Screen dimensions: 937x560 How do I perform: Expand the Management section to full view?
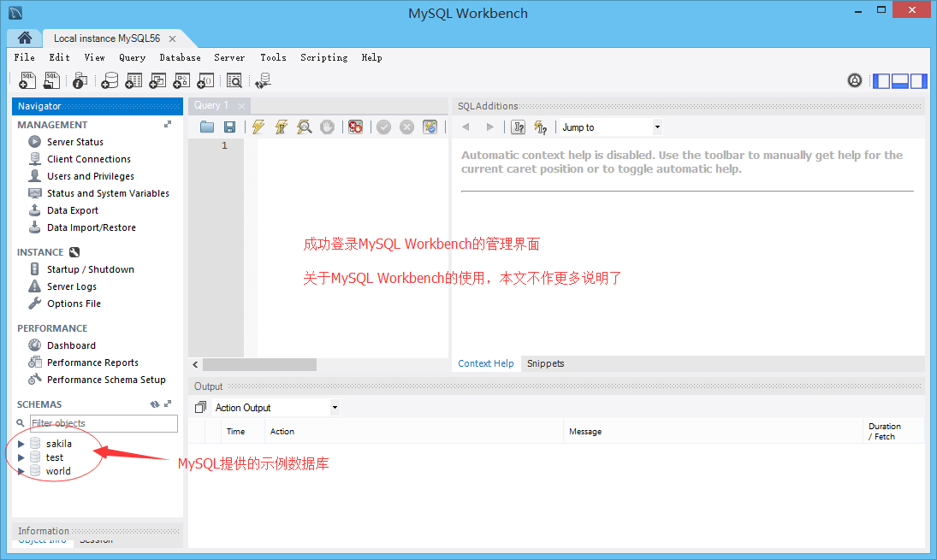(168, 124)
